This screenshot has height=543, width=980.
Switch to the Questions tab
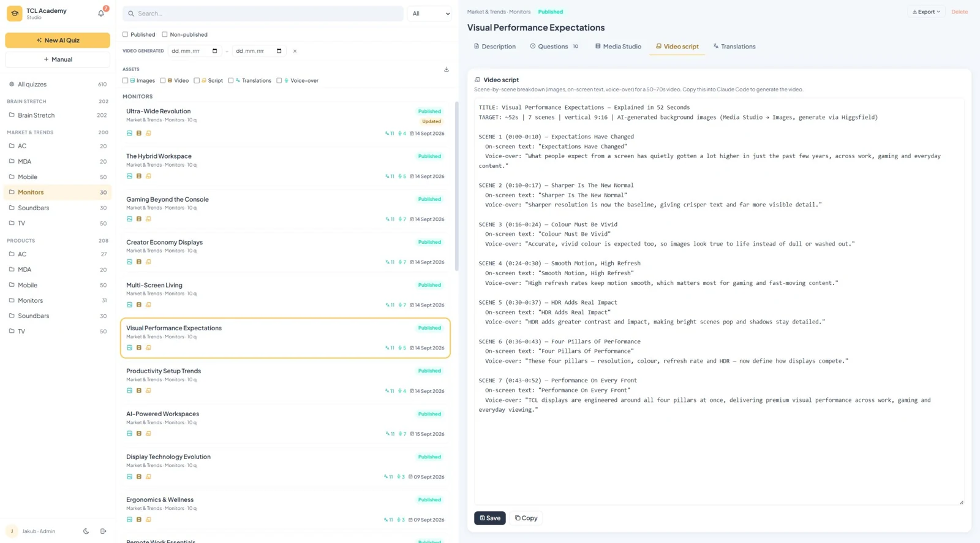[x=554, y=47]
